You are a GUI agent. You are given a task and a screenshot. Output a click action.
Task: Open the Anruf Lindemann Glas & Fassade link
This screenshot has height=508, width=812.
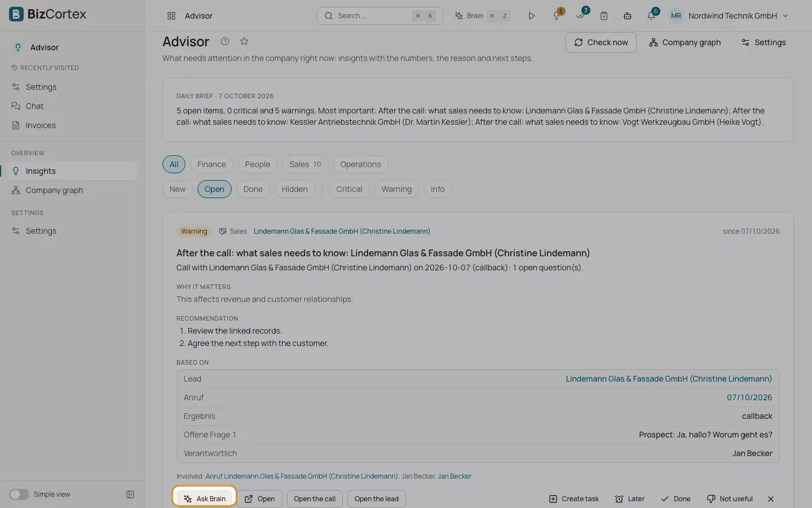pos(302,476)
